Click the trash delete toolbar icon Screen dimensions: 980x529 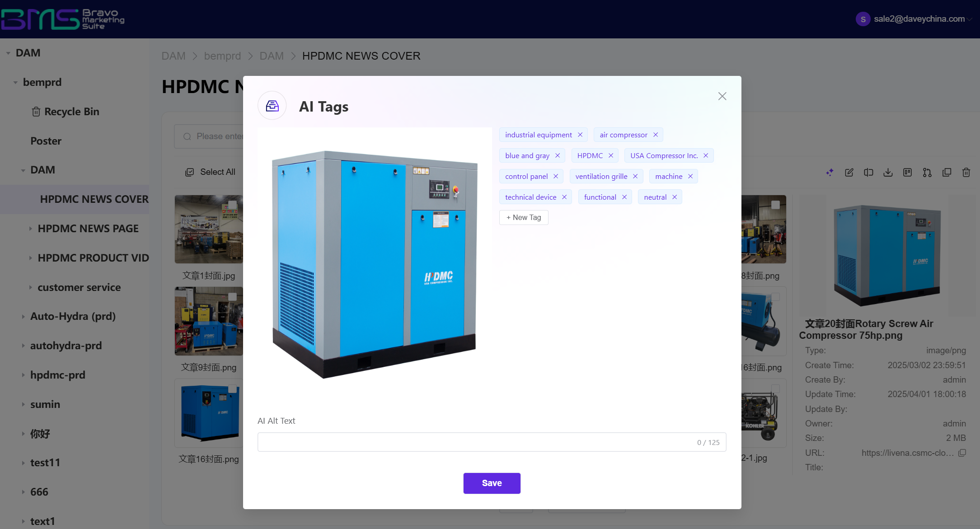pos(966,173)
